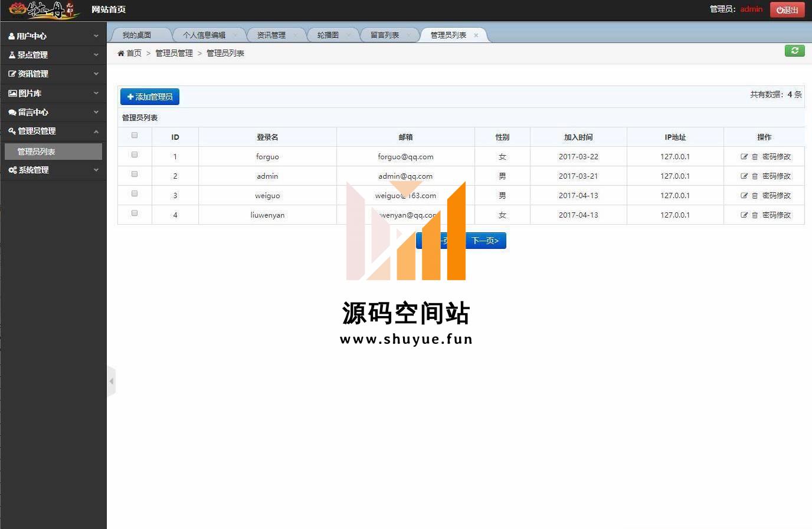Switch to the 个人信息编辑 tab
This screenshot has height=529, width=812.
204,35
